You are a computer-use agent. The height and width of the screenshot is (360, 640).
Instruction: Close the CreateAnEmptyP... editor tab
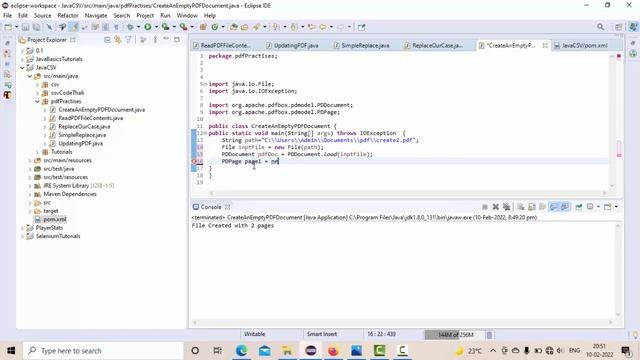click(545, 45)
